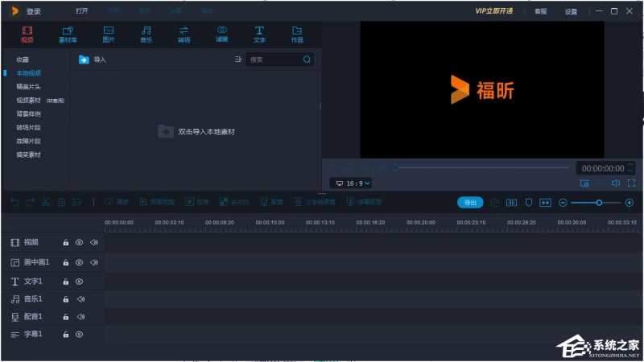The image size is (644, 362).
Task: Mute the 音乐1 track
Action: pos(81,299)
